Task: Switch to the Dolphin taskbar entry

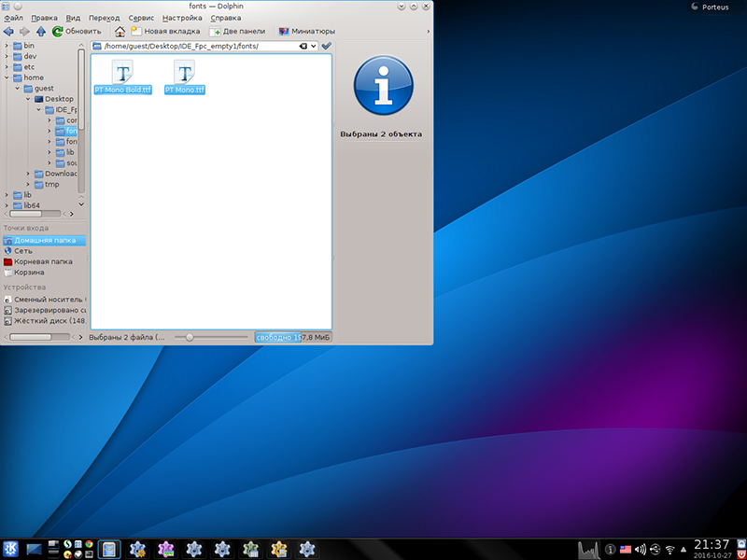Action: point(109,549)
